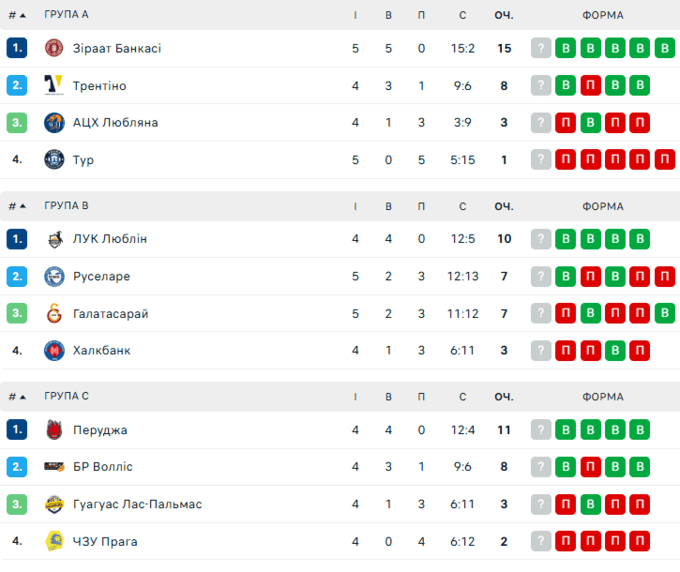This screenshot has width=680, height=572.
Task: Click the Гуагуас Лас-Пальмас team name
Action: [x=137, y=504]
